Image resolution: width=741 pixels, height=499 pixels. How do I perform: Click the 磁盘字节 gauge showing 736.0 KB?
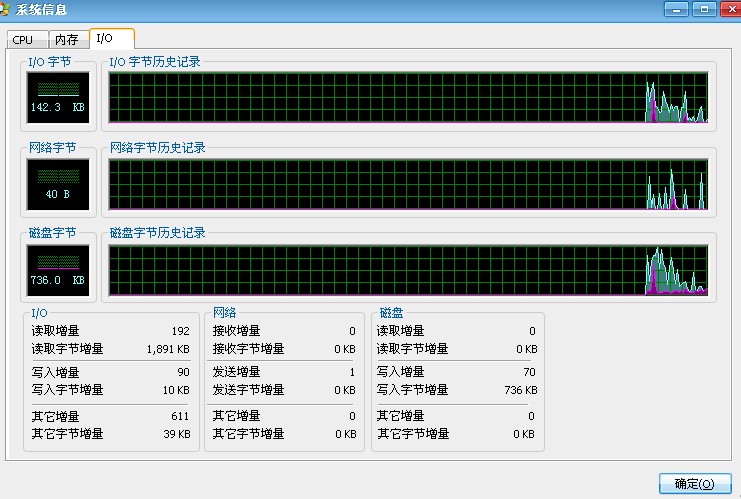58,270
